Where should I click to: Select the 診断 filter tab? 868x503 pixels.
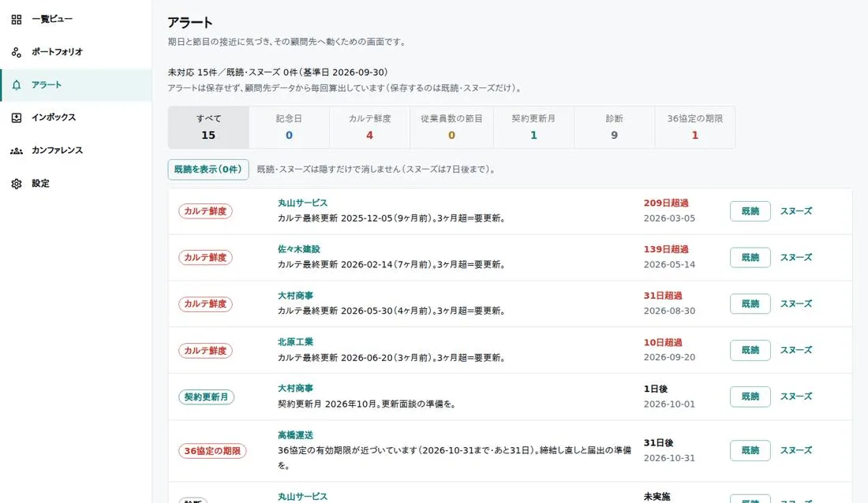615,127
